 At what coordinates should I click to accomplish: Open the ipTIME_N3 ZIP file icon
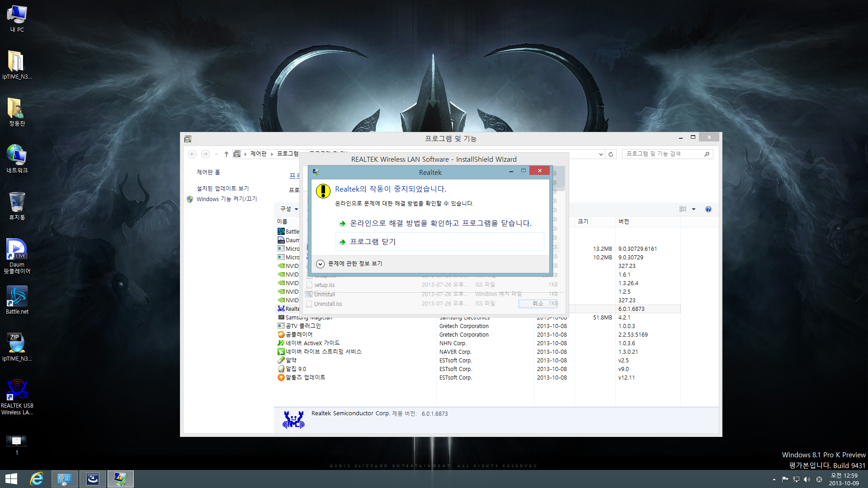[17, 347]
